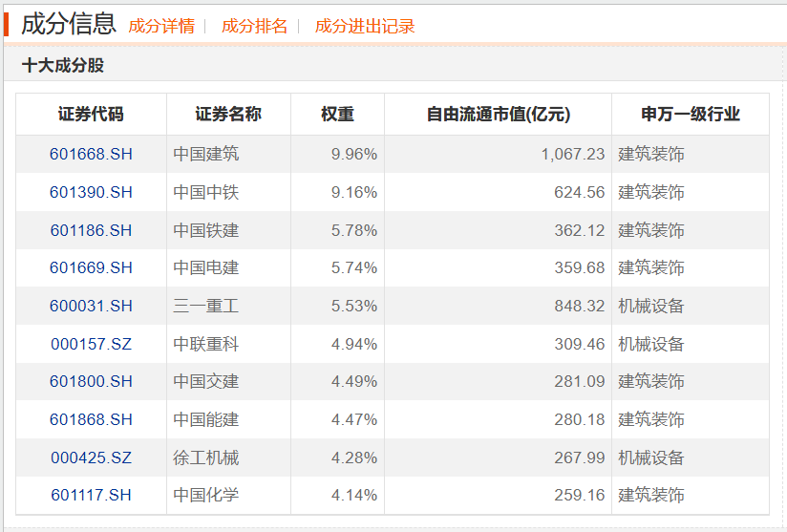Open stock code 601800.SH

[91, 381]
